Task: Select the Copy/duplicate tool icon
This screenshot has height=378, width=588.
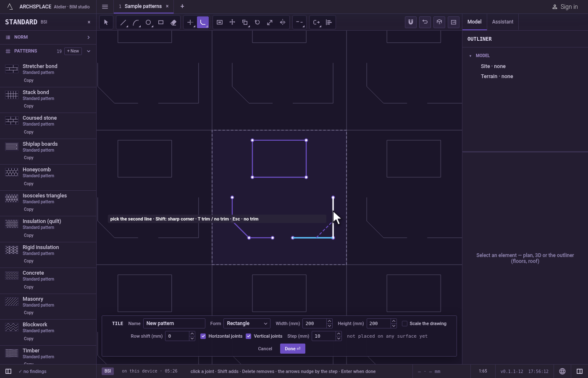Action: pyautogui.click(x=245, y=22)
